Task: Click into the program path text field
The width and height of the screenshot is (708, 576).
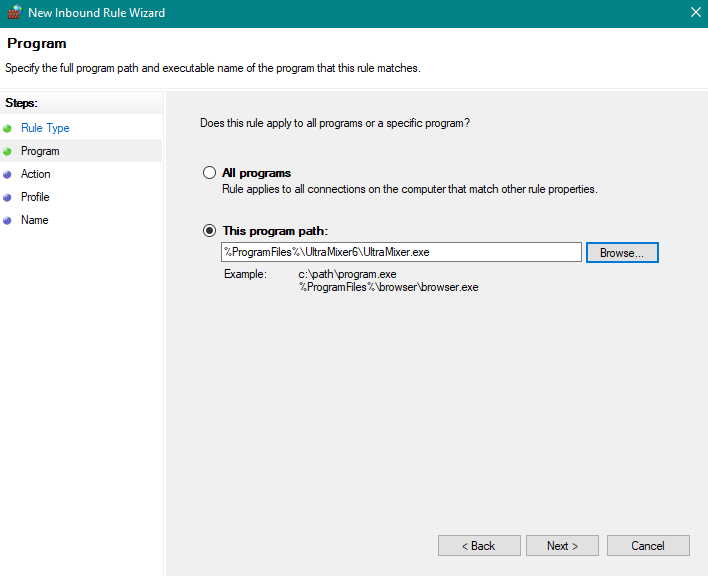Action: (400, 252)
